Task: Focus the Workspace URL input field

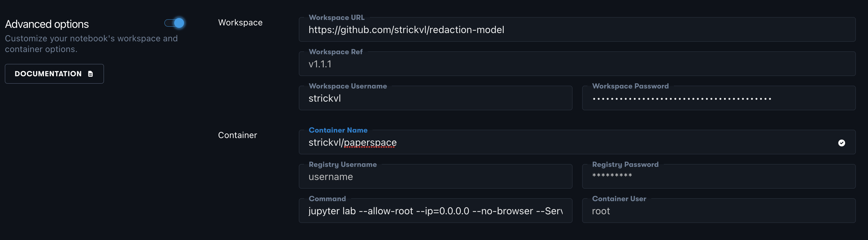Action: click(576, 30)
